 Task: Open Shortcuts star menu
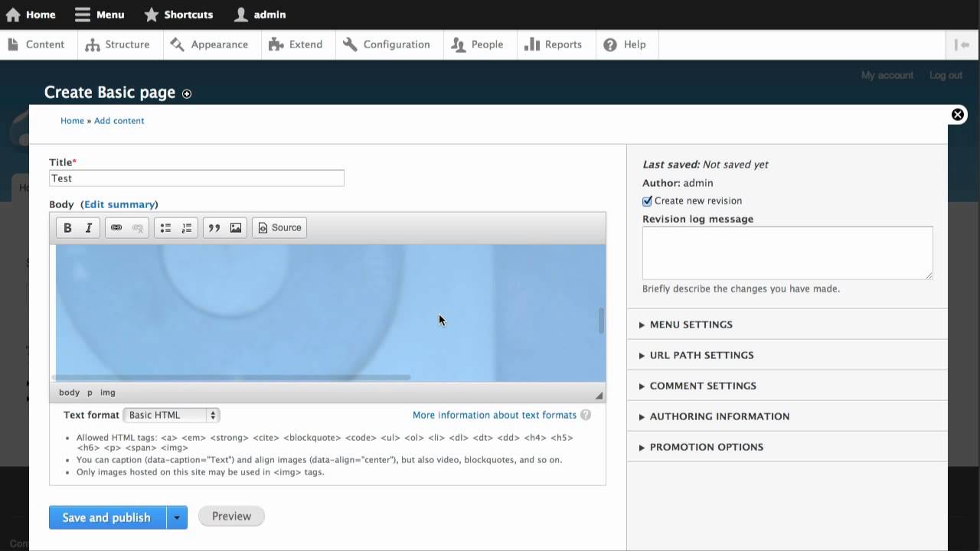pos(178,15)
